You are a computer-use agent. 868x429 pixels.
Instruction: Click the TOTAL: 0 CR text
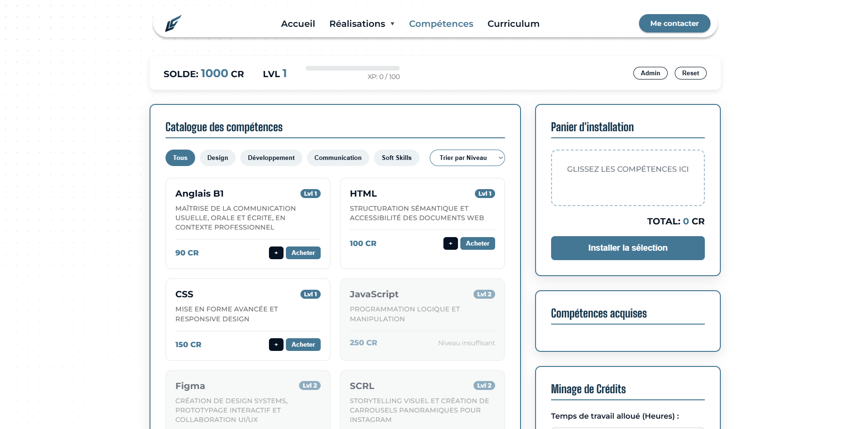pyautogui.click(x=675, y=221)
